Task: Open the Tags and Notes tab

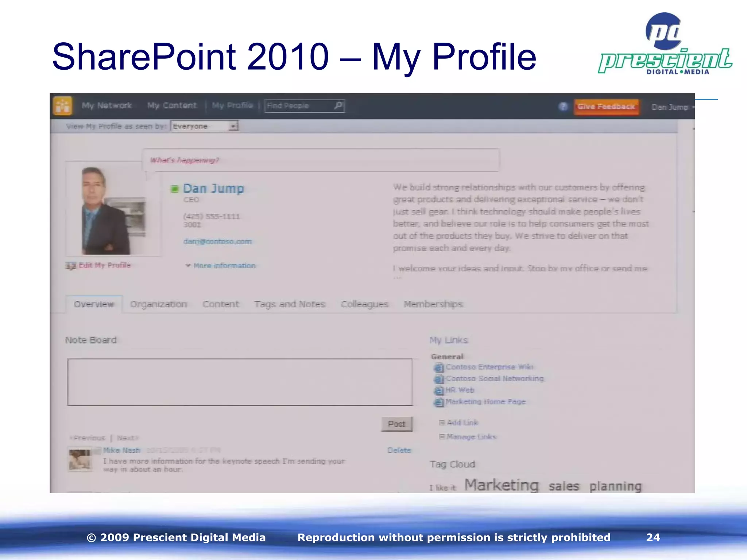Action: tap(290, 304)
